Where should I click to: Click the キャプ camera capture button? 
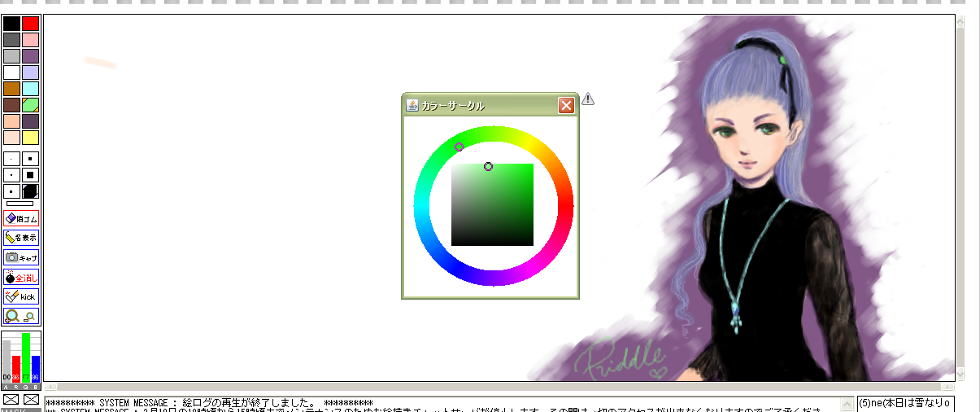[21, 257]
